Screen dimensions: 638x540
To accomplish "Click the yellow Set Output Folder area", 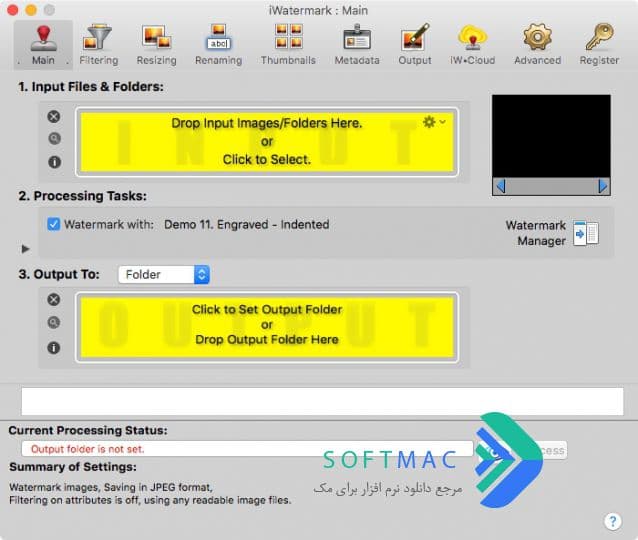I will pyautogui.click(x=267, y=327).
